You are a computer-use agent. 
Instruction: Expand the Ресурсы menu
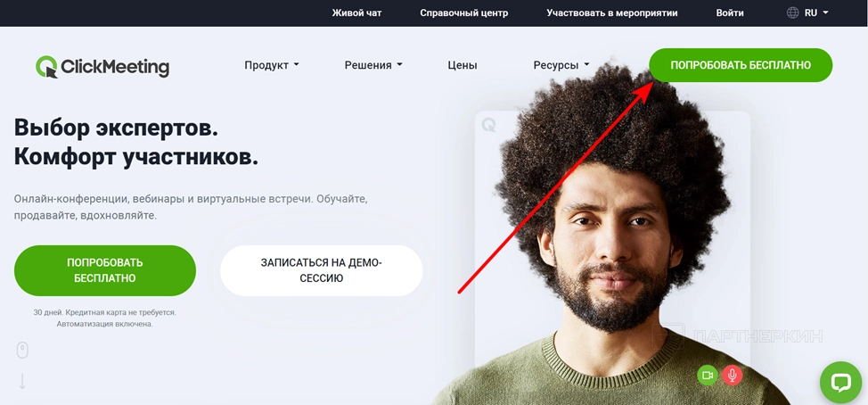pyautogui.click(x=561, y=65)
